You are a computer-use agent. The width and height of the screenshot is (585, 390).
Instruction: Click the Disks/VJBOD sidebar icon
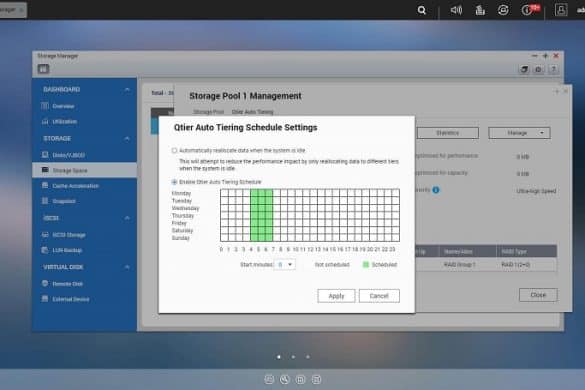(45, 155)
